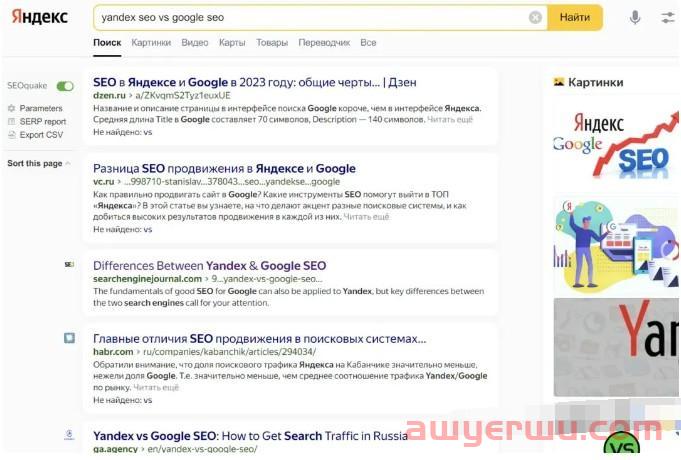Click the Export CSV icon
681x460 pixels.
point(12,135)
